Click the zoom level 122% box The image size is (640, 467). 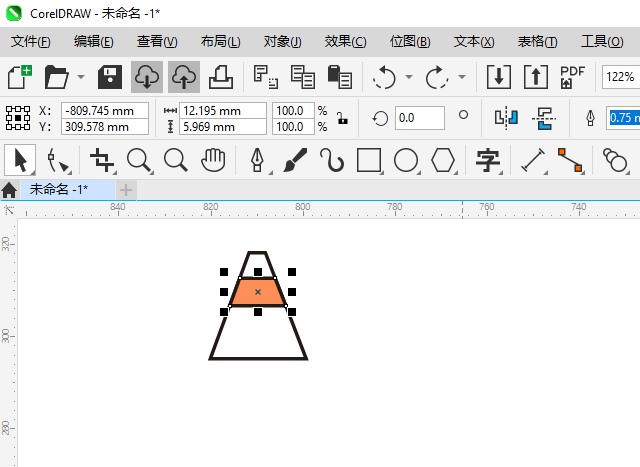[620, 77]
